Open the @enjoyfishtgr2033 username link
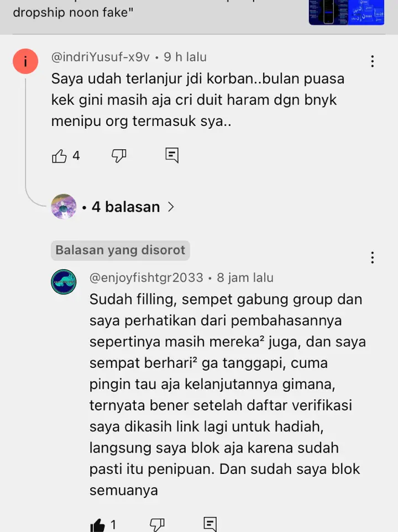Screen dimensions: 398x532 point(146,277)
